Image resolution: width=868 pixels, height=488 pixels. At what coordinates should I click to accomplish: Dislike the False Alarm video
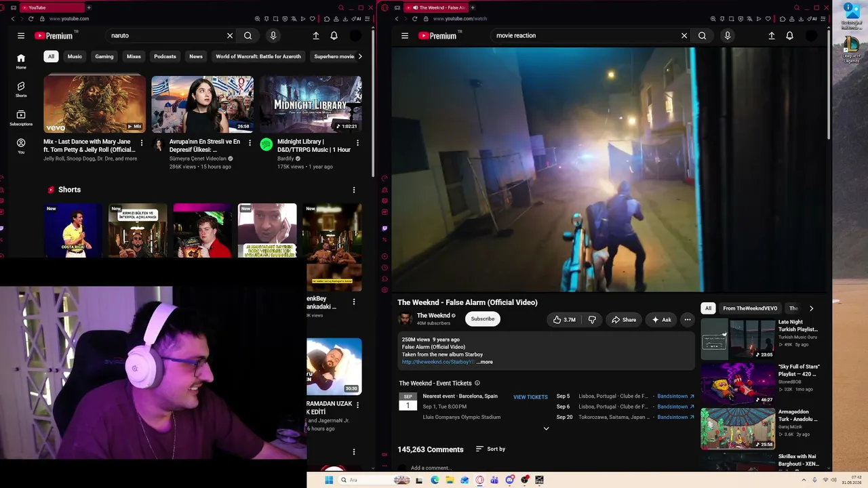592,320
